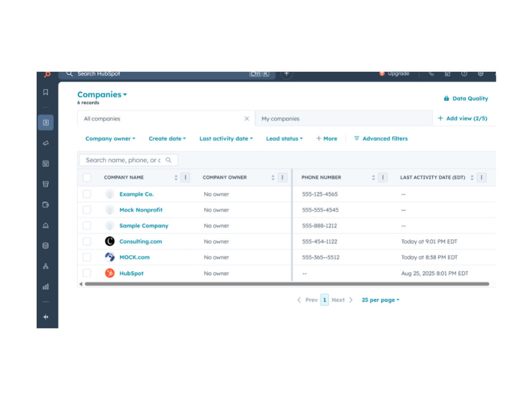Click Next page in pagination
This screenshot has height=399, width=532.
[x=342, y=300]
